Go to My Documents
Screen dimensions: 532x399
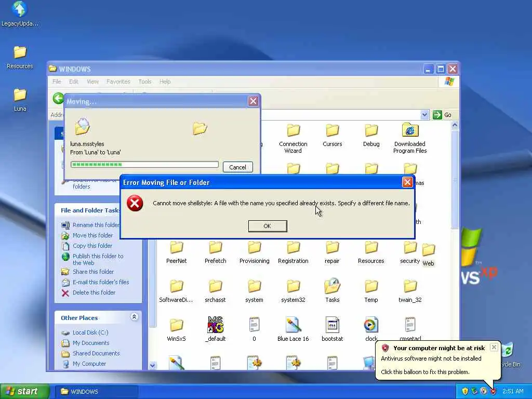(x=86, y=343)
